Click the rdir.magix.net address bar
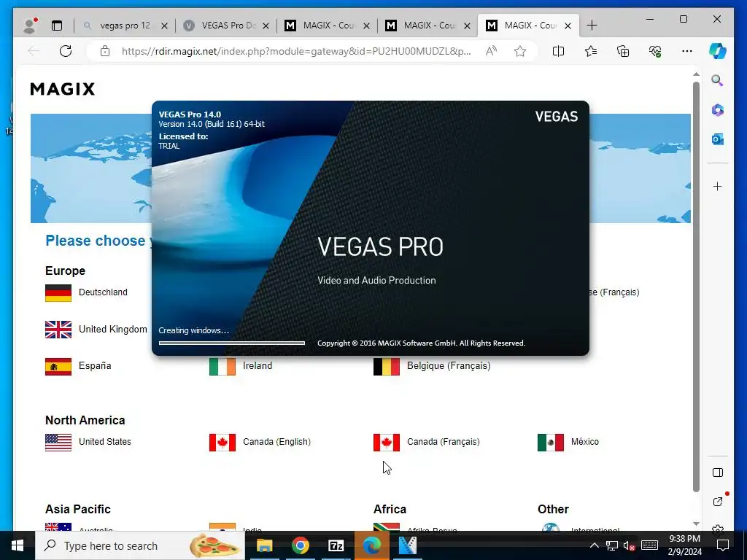 (296, 51)
